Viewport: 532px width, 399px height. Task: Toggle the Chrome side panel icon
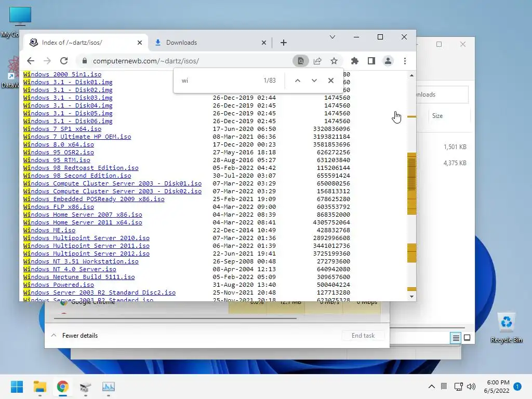point(371,61)
